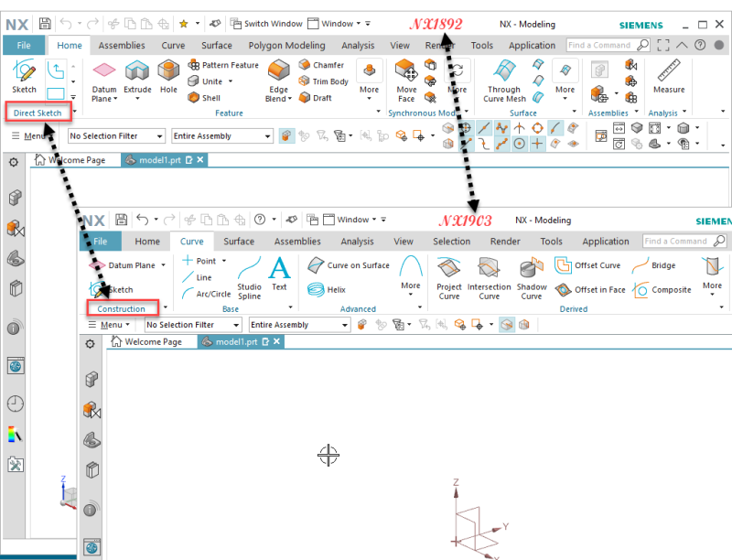Open Welcome Page tab in NX1903
The height and width of the screenshot is (560, 732).
coord(147,341)
